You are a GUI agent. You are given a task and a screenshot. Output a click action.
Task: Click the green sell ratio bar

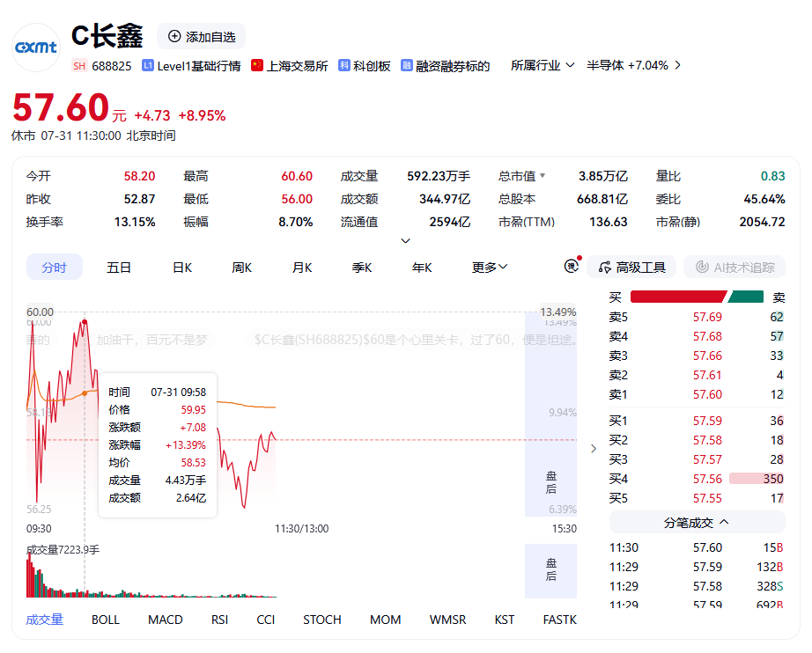[x=746, y=297]
